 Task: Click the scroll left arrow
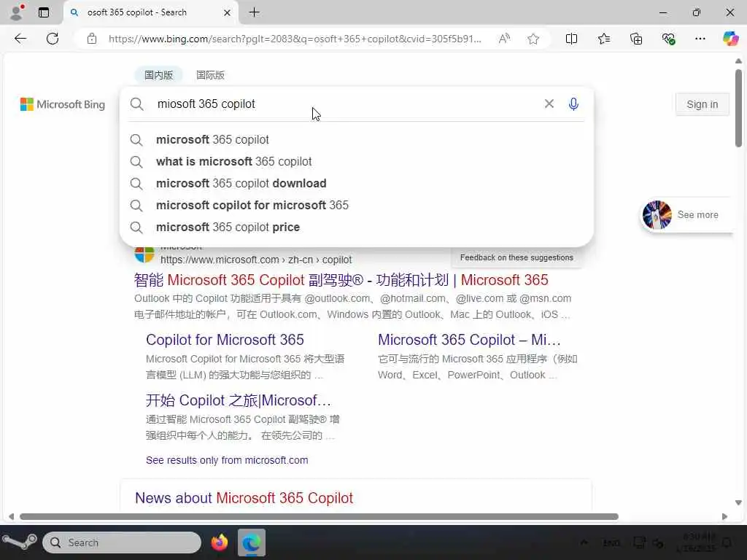pos(11,517)
